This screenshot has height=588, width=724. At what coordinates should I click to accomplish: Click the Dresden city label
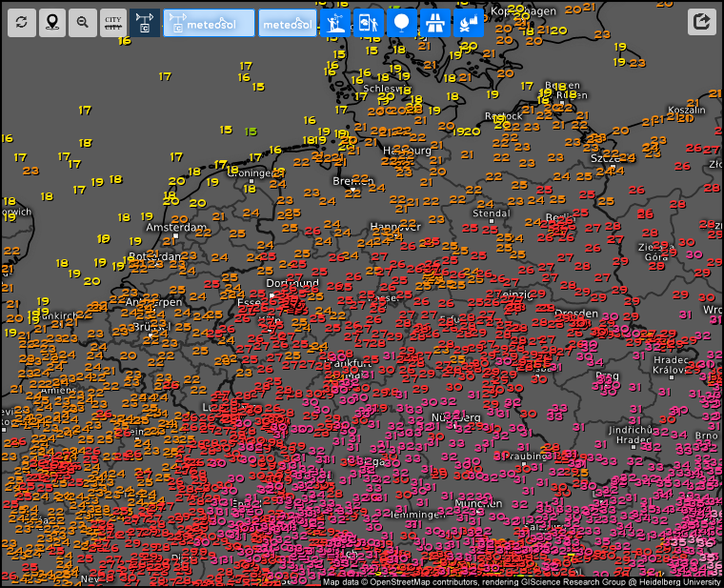click(x=576, y=314)
